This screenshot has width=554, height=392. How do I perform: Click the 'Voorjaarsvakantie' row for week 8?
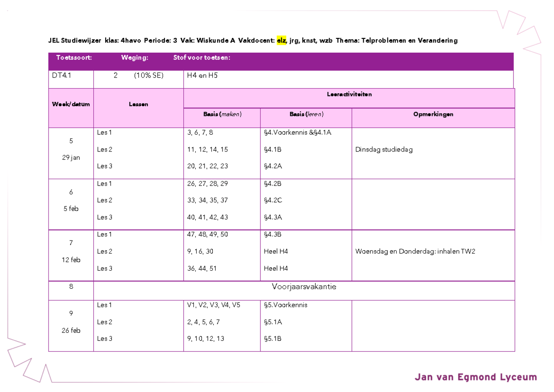pyautogui.click(x=304, y=287)
